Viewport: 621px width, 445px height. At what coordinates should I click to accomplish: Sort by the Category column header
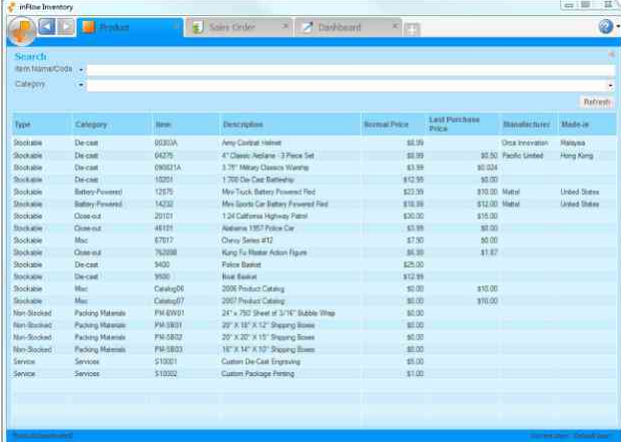pos(112,124)
